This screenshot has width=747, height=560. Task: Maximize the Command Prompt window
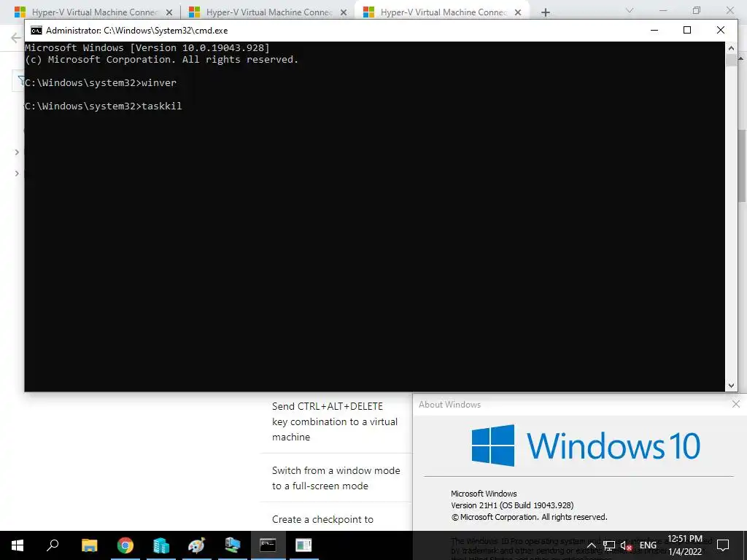(687, 30)
